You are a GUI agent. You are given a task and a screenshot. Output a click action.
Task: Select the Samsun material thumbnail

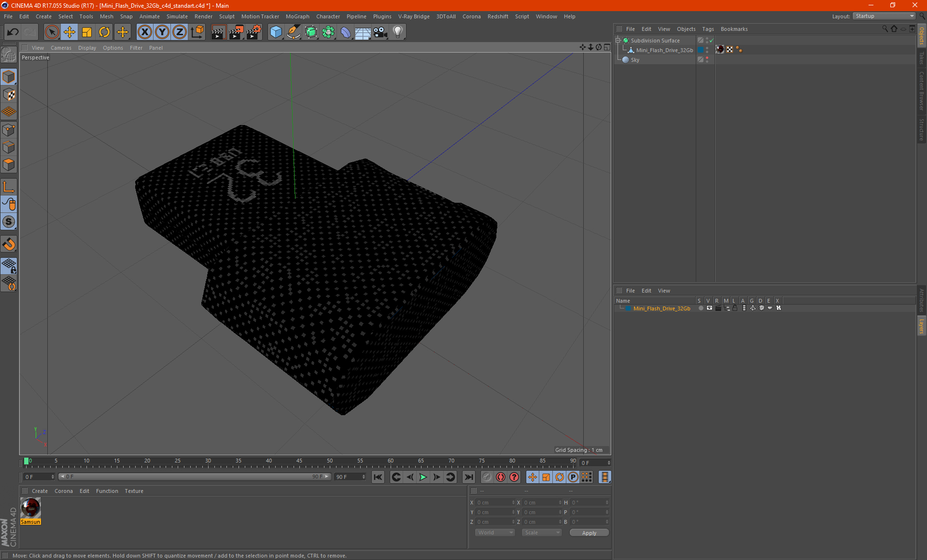pos(31,508)
